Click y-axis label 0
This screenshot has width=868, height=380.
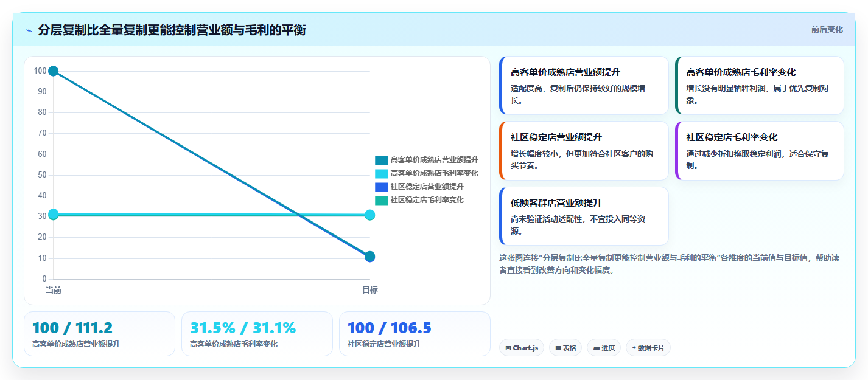point(44,279)
